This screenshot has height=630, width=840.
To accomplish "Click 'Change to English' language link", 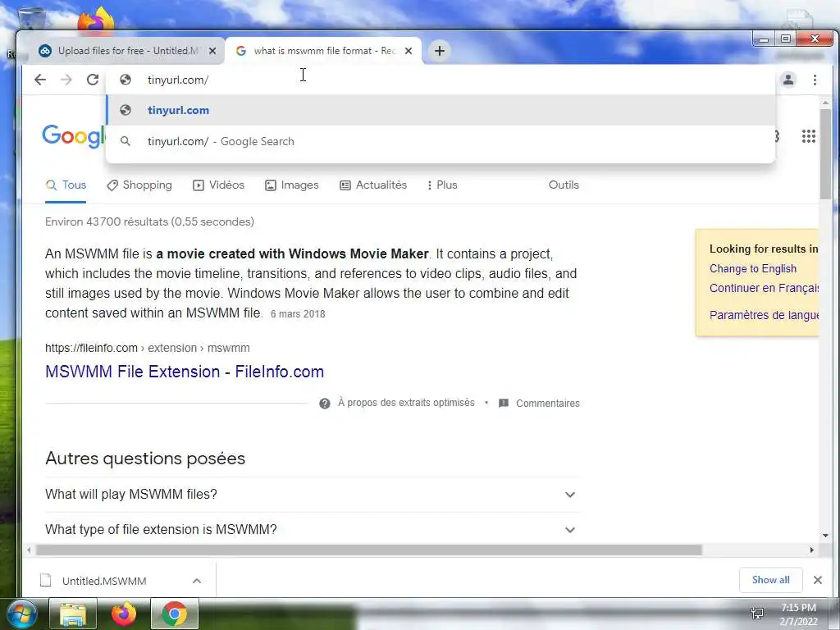I will (x=753, y=268).
